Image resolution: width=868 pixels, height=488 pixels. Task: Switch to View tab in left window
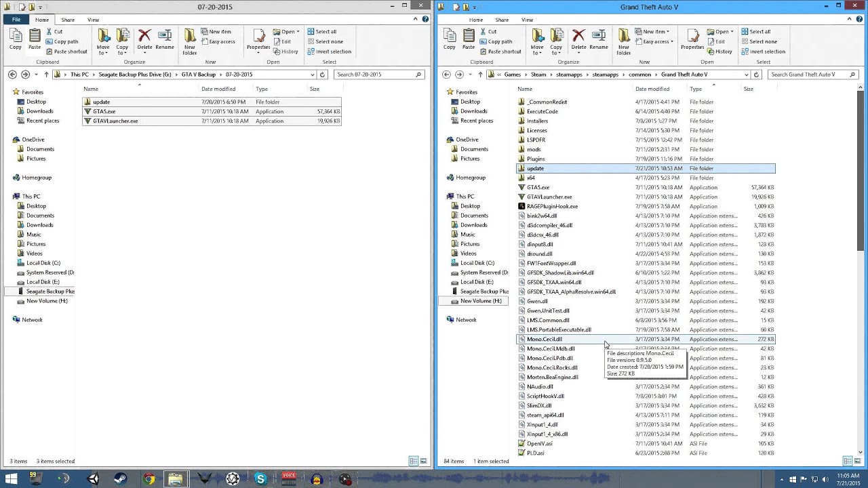click(93, 20)
